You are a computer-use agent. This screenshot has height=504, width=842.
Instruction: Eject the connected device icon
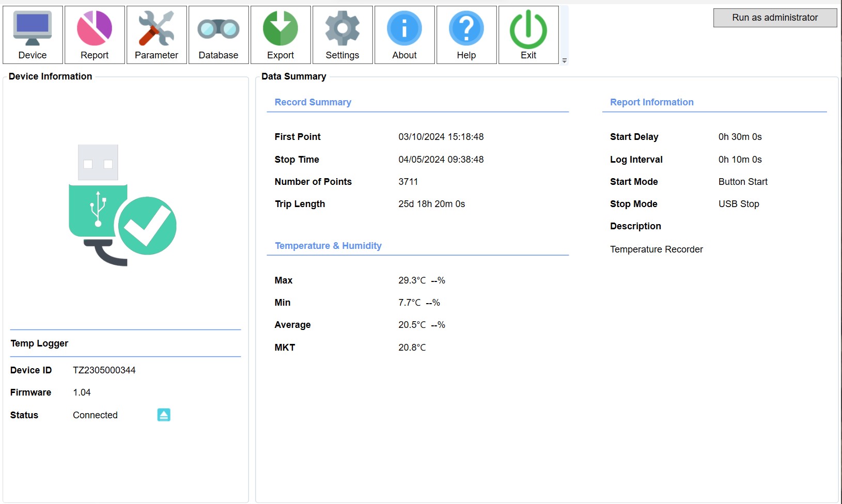(x=164, y=415)
